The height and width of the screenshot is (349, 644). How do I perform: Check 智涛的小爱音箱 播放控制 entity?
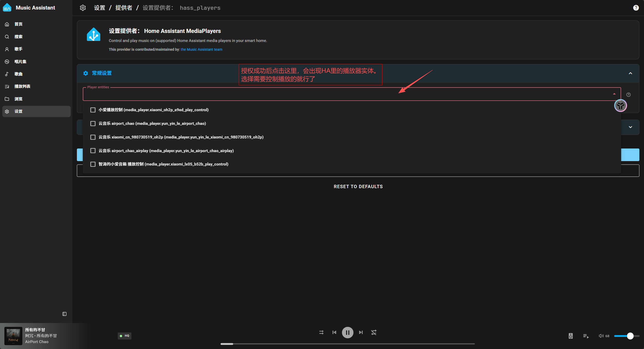pyautogui.click(x=93, y=164)
